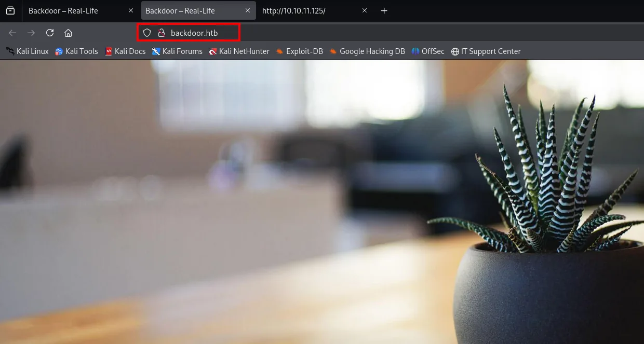Open the IT Support Center bookmark
The image size is (644, 344).
click(486, 51)
